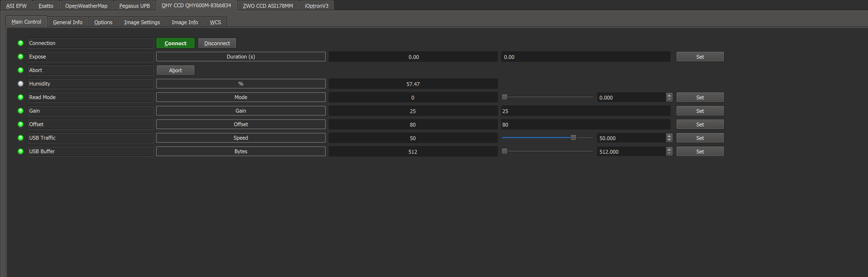Increment the USB Buffer 512.000 spinner
This screenshot has height=277, width=868.
pyautogui.click(x=669, y=149)
